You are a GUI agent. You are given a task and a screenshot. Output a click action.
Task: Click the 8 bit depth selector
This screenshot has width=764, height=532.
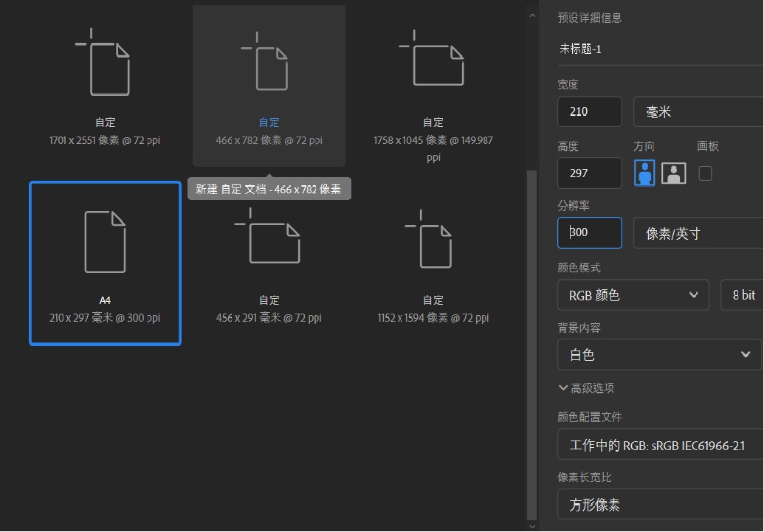pos(746,294)
